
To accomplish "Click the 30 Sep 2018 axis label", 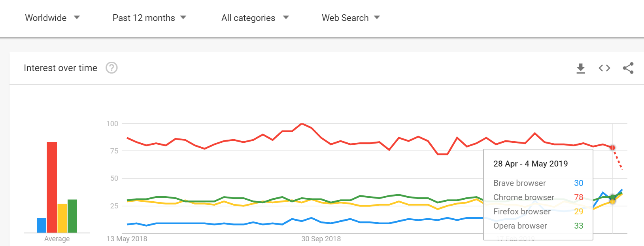I will [x=321, y=239].
